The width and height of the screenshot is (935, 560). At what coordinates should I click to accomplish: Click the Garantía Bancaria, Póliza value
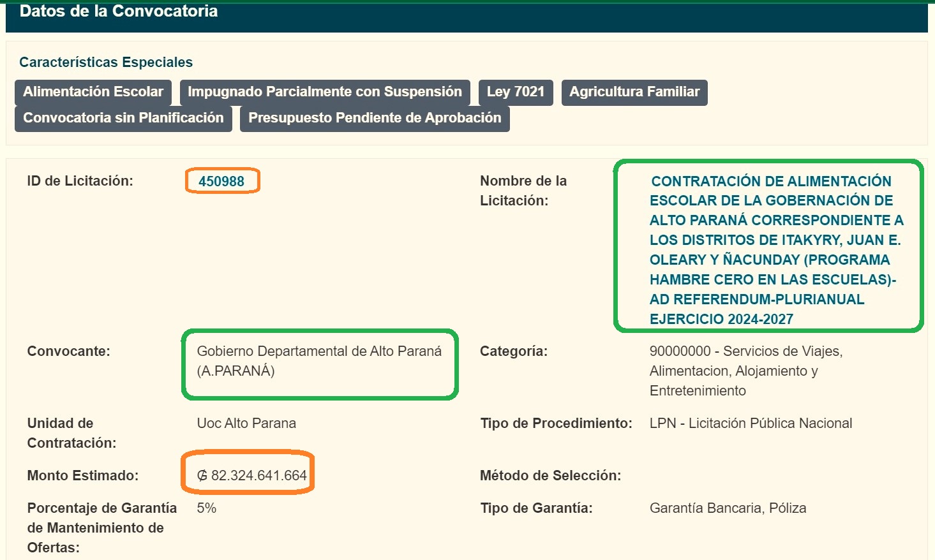tap(728, 508)
